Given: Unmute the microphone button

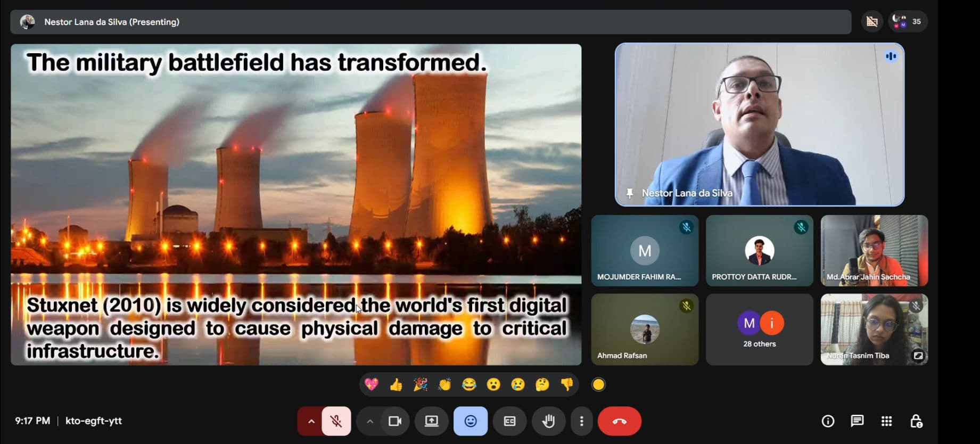Looking at the screenshot, I should click(x=336, y=421).
